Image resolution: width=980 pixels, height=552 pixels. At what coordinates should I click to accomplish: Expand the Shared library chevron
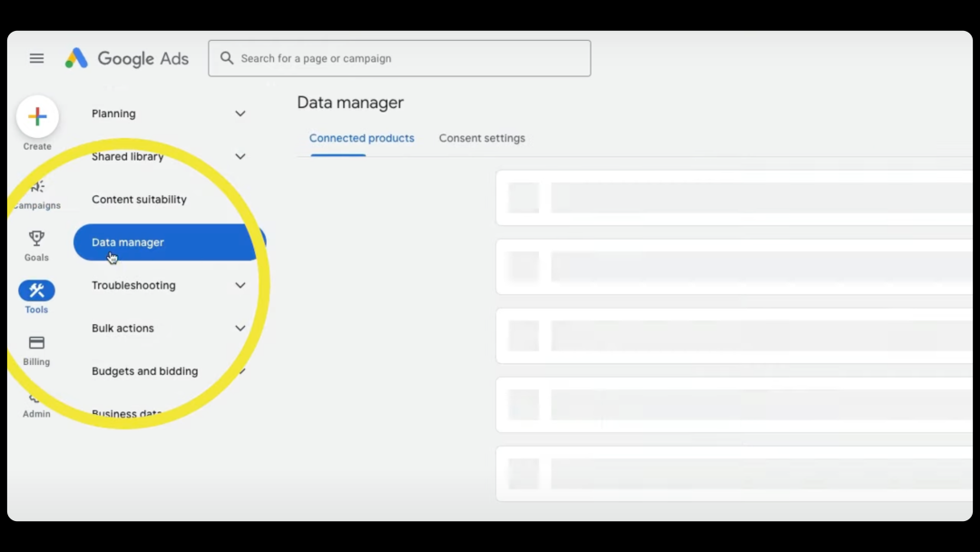tap(240, 156)
